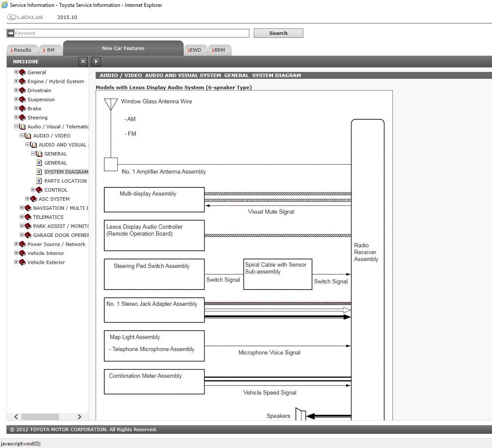Click the Power Source / Network book icon
The width and height of the screenshot is (492, 448).
(x=22, y=244)
